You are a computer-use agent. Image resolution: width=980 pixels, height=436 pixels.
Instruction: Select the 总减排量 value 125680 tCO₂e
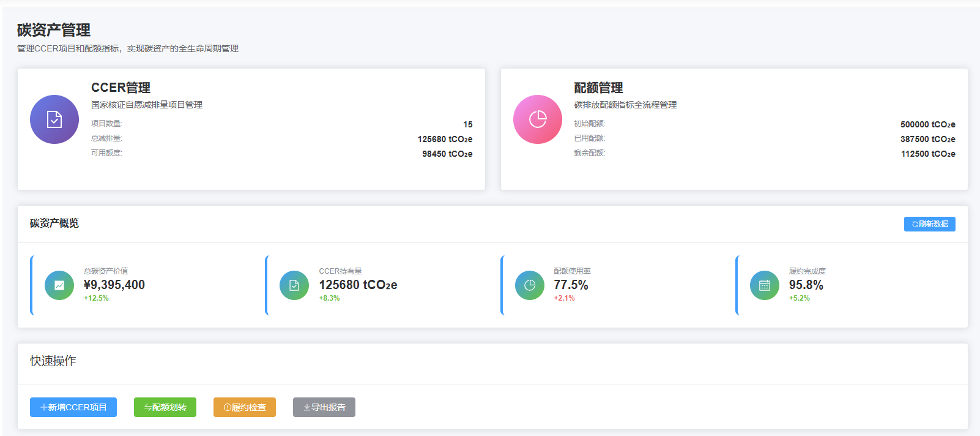point(445,139)
